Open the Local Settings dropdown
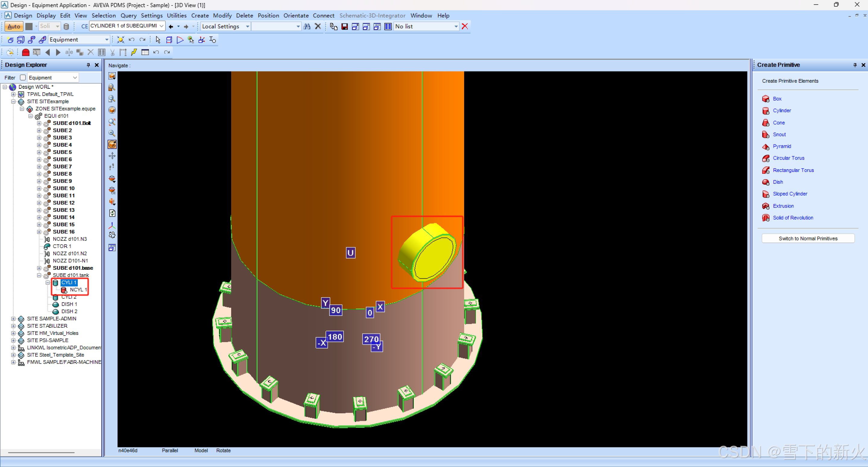 (247, 26)
